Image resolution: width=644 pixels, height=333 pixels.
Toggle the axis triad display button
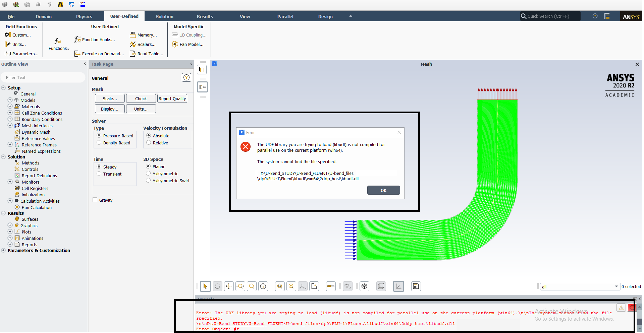coord(398,286)
